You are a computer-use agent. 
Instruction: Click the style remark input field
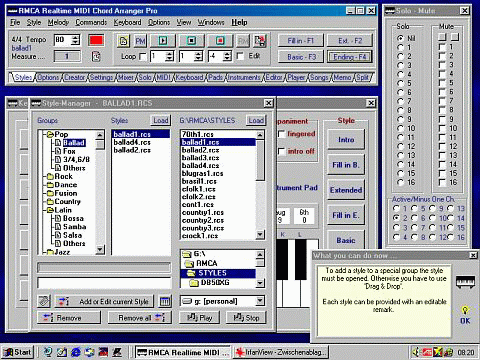pyautogui.click(x=104, y=283)
